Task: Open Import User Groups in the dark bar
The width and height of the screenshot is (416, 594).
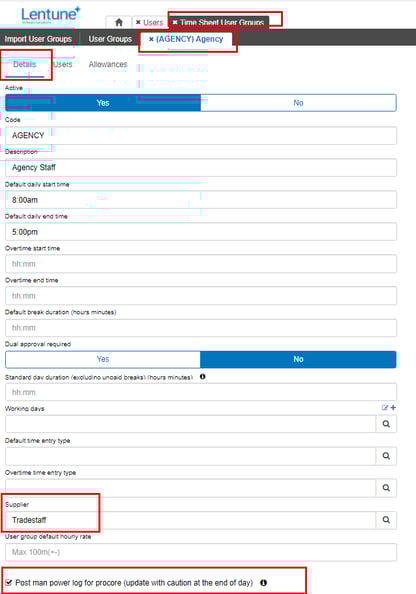Action: coord(38,39)
